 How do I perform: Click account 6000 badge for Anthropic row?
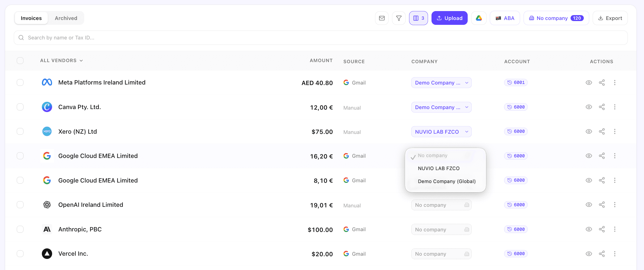point(516,229)
